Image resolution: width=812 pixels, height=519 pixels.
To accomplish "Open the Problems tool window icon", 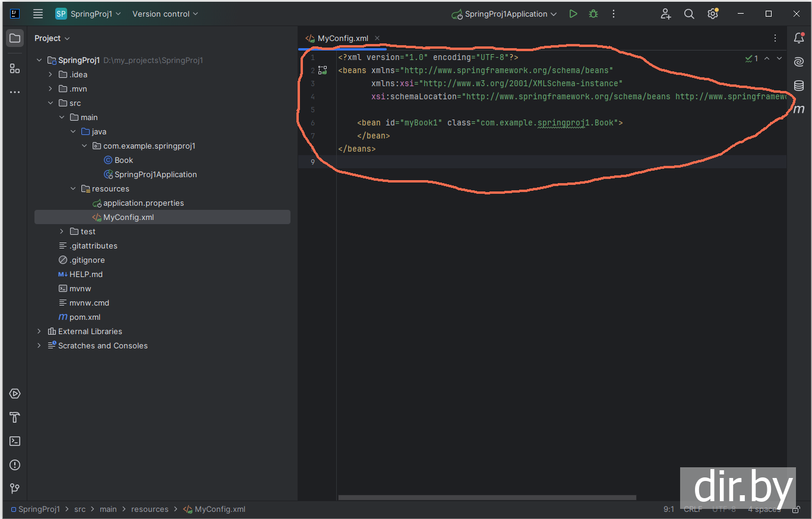I will (x=15, y=465).
